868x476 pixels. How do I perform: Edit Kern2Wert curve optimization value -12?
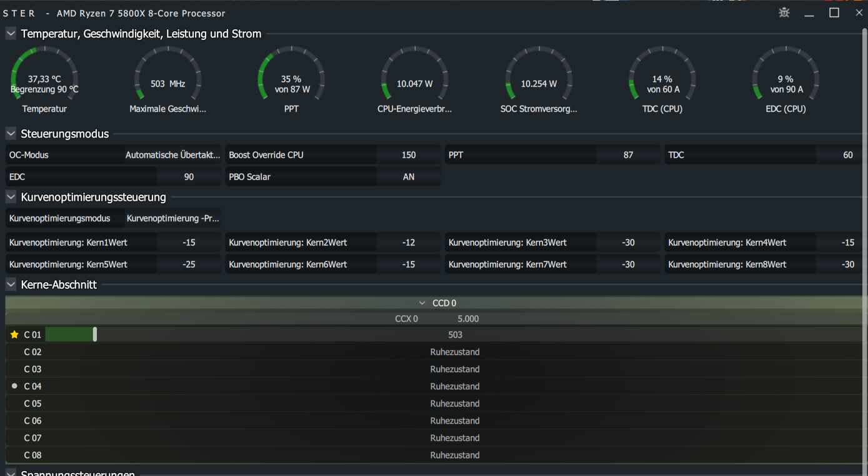(409, 242)
